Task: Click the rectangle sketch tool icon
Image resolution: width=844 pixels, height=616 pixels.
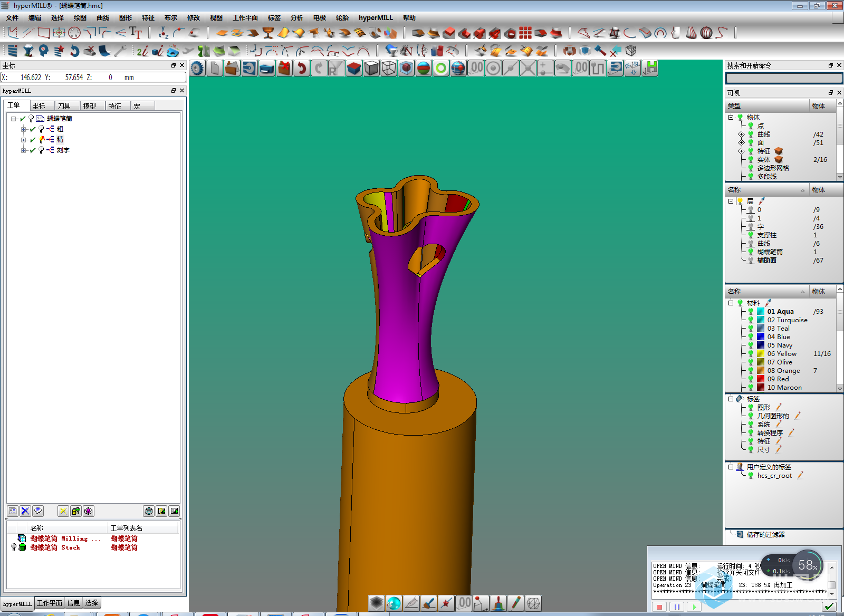Action: [44, 33]
